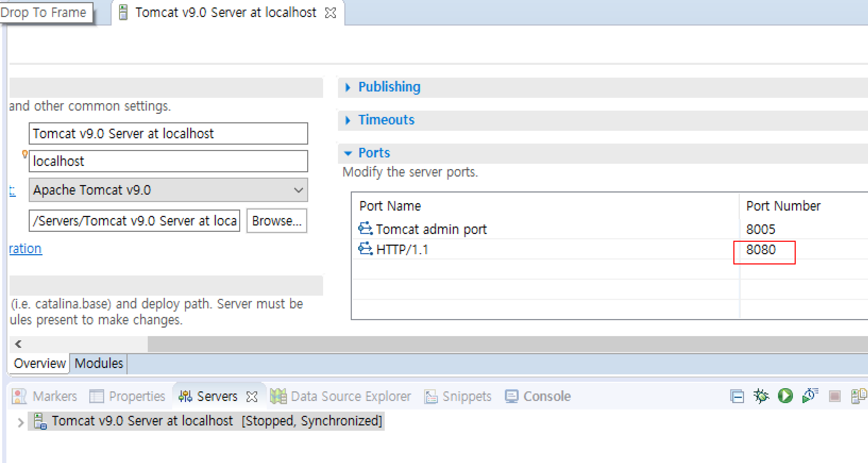Start the server with green play icon
868x463 pixels.
(785, 396)
